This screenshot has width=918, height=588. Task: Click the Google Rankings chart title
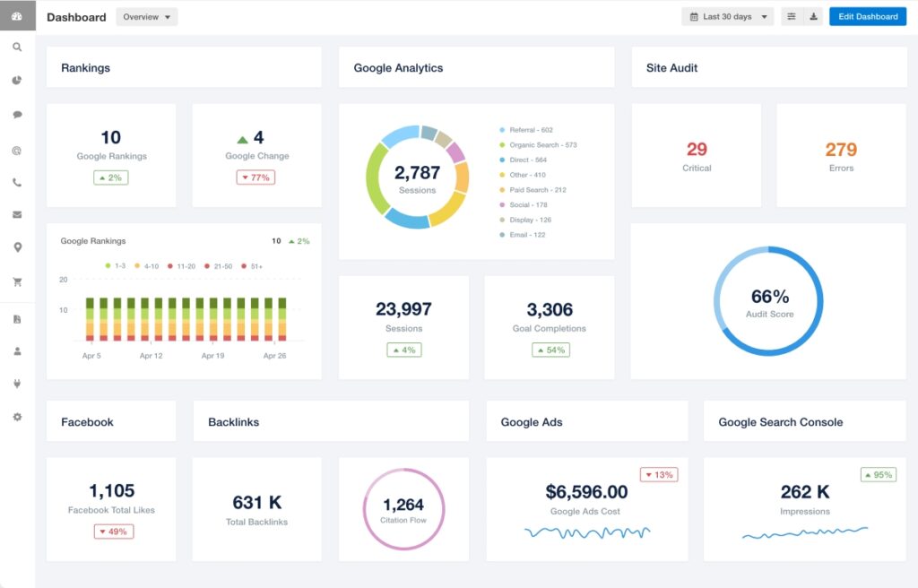click(93, 241)
